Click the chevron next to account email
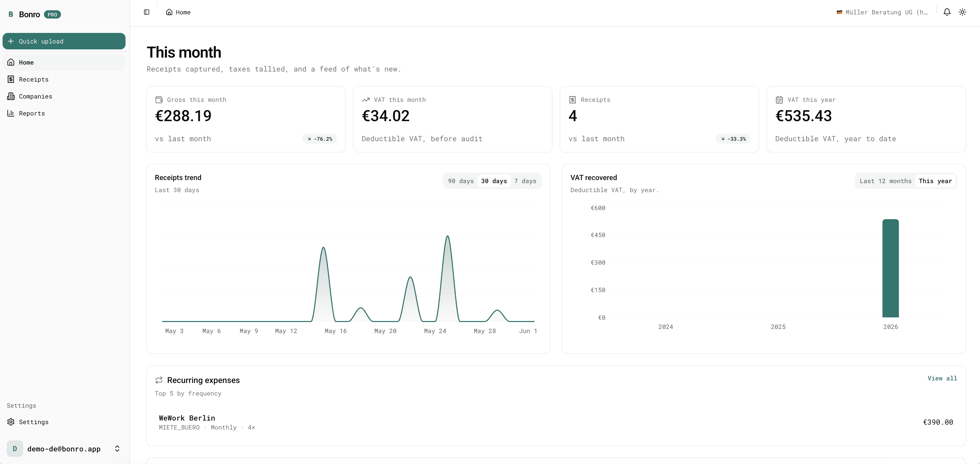Screen dimensions: 980x464 point(117,449)
